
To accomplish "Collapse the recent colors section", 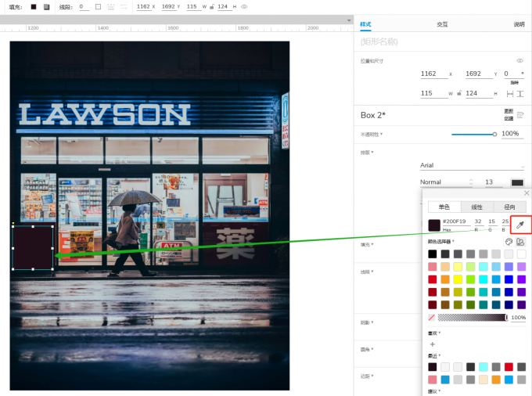I will pos(434,356).
